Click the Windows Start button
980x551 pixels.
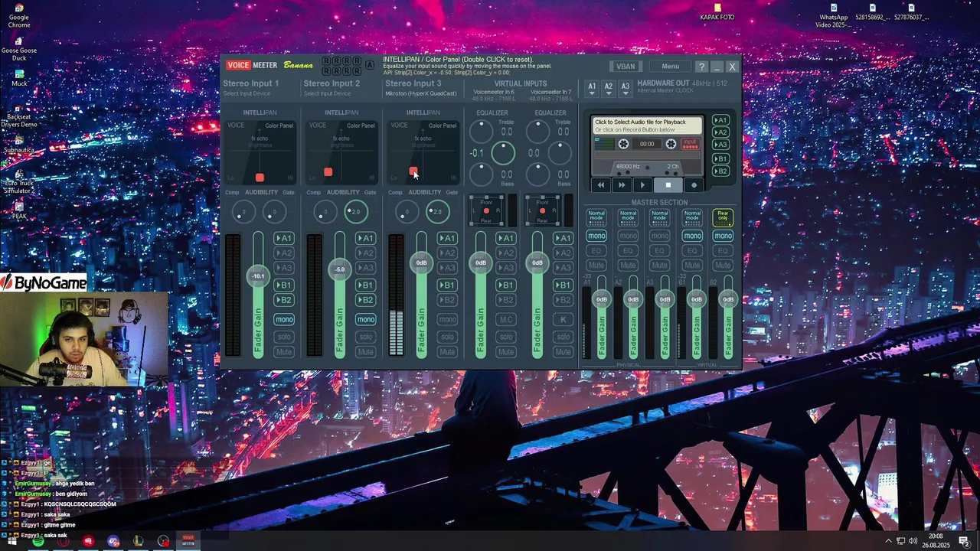click(11, 541)
